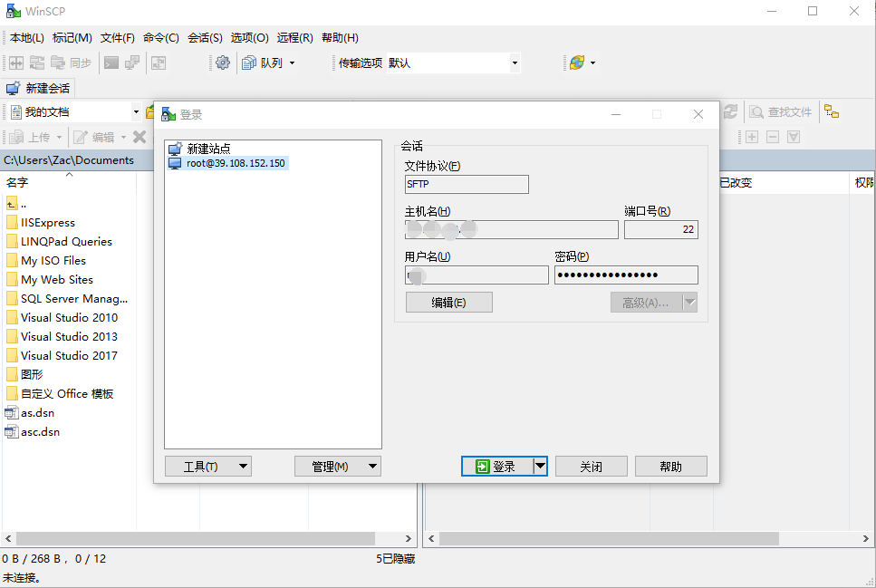Image resolution: width=876 pixels, height=588 pixels.
Task: Click the plus select-files icon
Action: pyautogui.click(x=752, y=137)
